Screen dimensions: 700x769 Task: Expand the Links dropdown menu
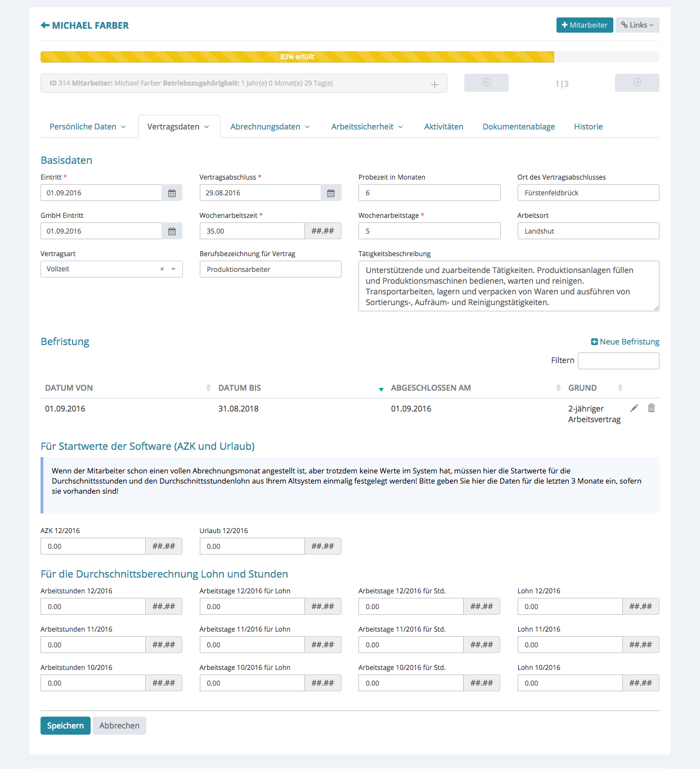637,25
